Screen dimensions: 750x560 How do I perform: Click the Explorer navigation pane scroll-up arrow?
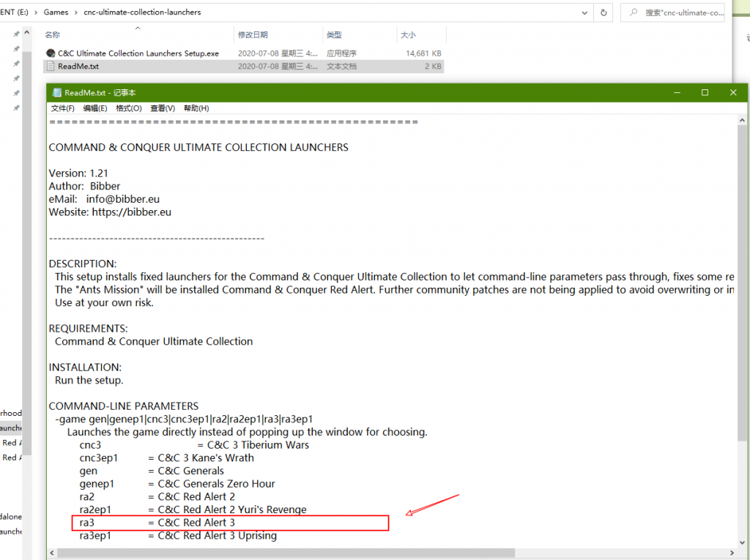tap(27, 32)
